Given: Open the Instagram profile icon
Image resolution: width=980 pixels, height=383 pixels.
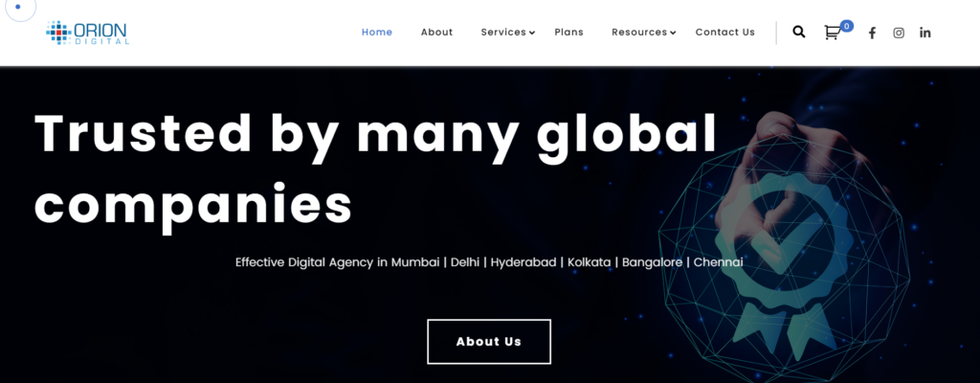Looking at the screenshot, I should [899, 33].
